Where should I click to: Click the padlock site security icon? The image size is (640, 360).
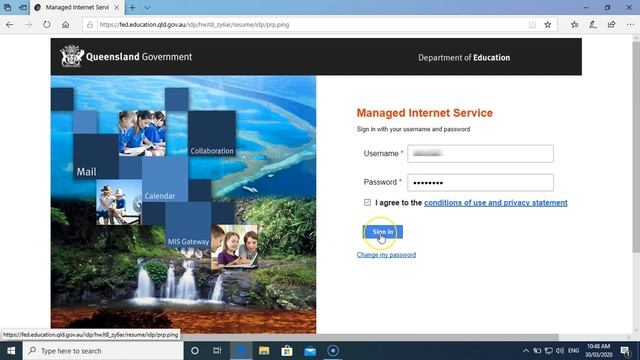click(x=90, y=25)
